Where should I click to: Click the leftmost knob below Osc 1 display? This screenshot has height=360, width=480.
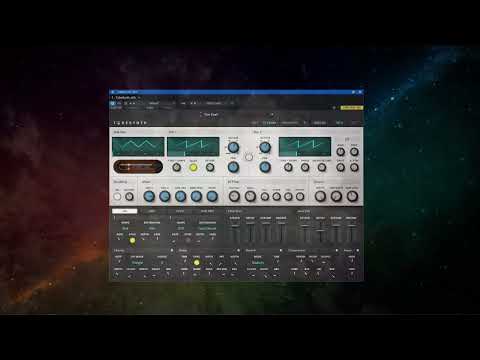(x=177, y=167)
